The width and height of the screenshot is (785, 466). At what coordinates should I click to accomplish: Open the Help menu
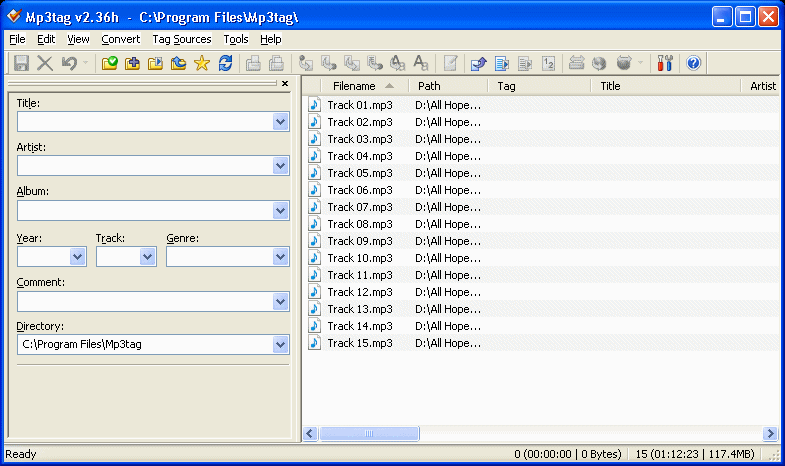[271, 39]
